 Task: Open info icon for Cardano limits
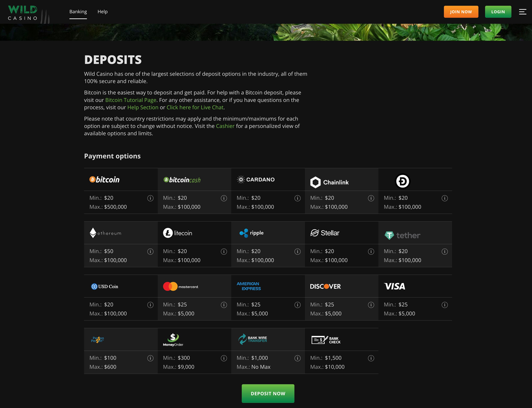click(297, 198)
